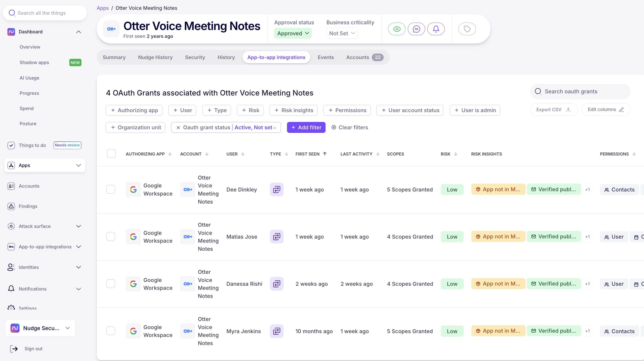Click the eye watch icon in app header
Screen dimensions: 644x361
coord(397,29)
